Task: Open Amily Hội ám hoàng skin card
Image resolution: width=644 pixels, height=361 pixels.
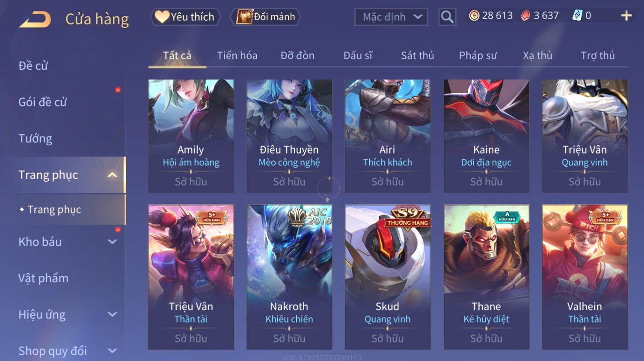Action: pos(191,136)
